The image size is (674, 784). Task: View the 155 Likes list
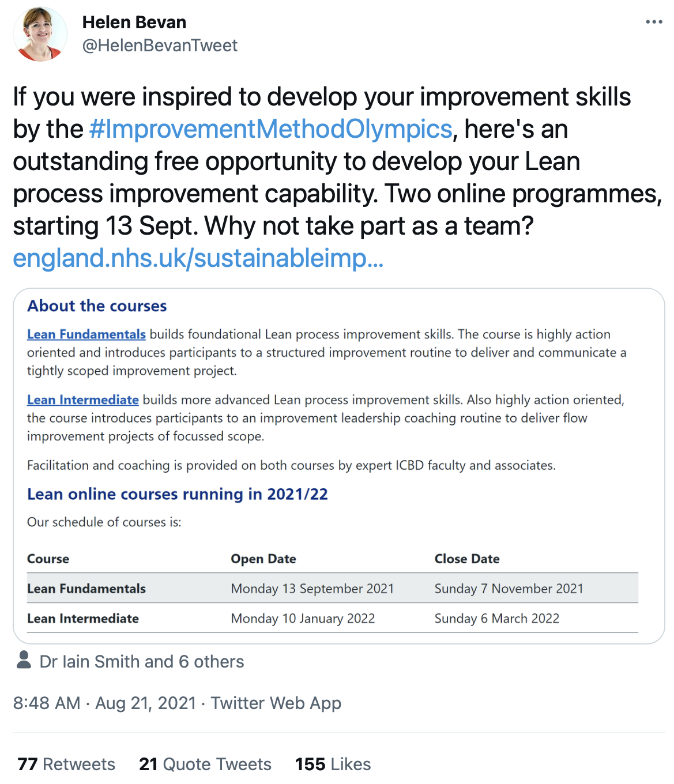(333, 764)
